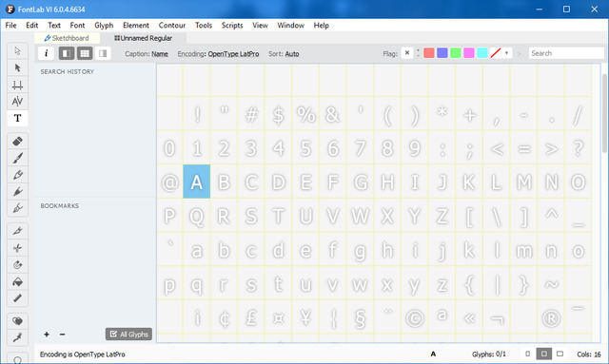The image size is (609, 364).
Task: Select the Pen tool
Action: (x=17, y=191)
